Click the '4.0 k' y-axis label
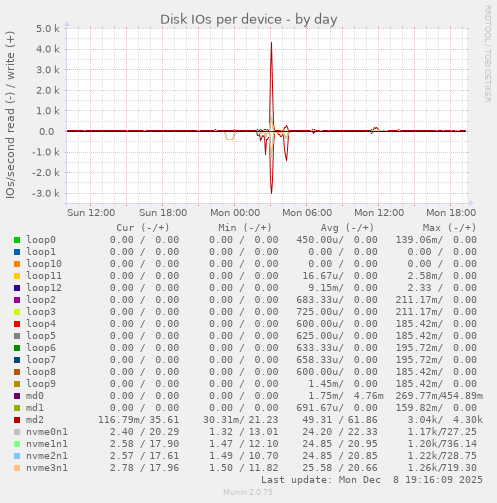Screen dimensions: 497x503 click(x=48, y=49)
